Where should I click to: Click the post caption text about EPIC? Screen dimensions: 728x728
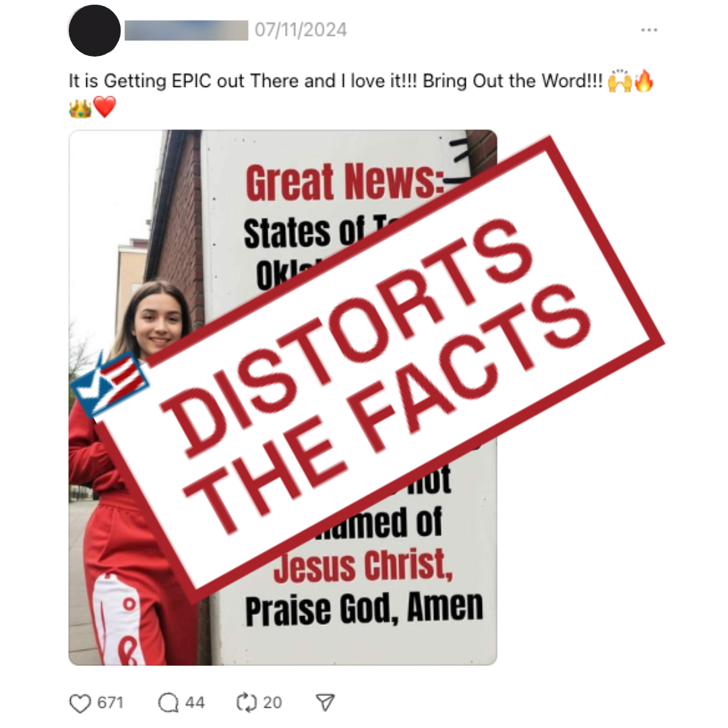[336, 82]
